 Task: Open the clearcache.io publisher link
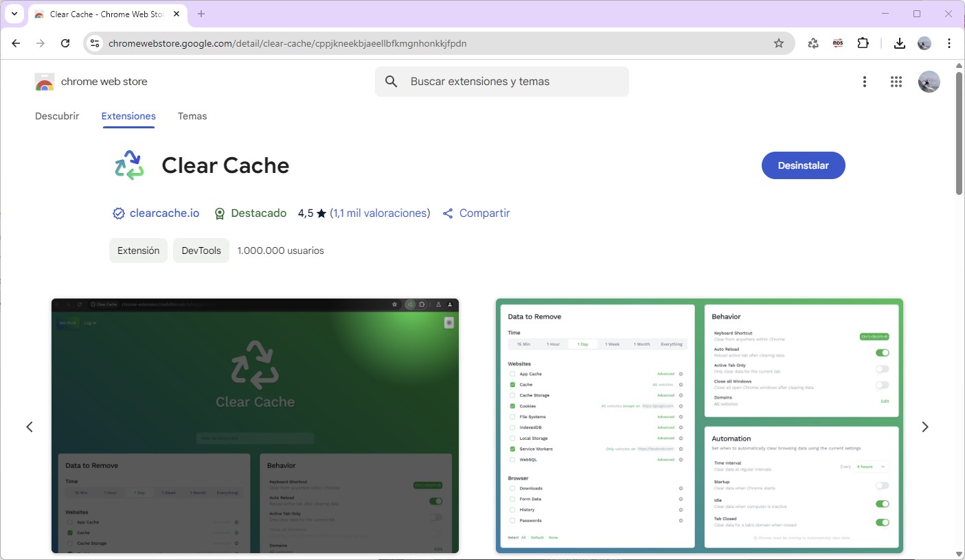165,213
